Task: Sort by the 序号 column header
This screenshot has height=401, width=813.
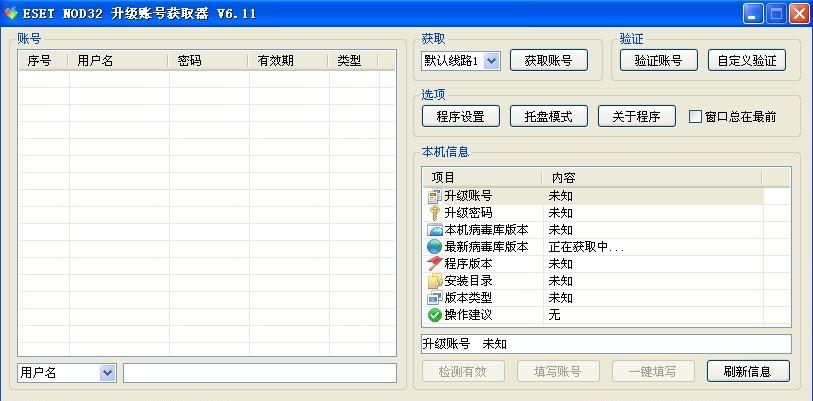Action: [43, 61]
